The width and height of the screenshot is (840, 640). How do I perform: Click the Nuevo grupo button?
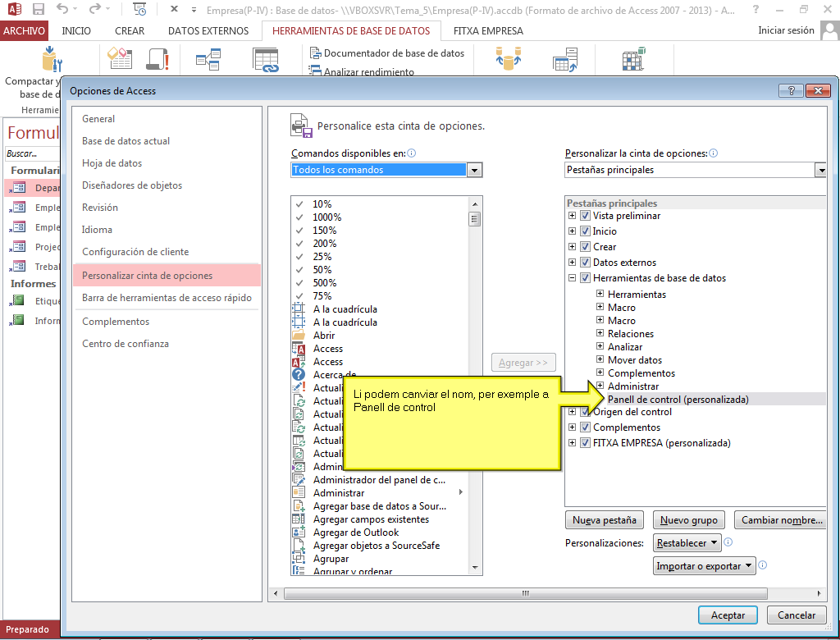pos(688,520)
